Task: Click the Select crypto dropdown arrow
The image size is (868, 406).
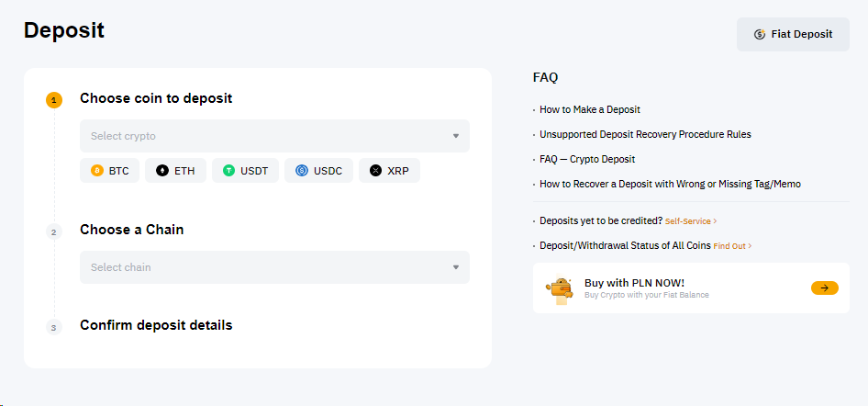Action: tap(456, 136)
